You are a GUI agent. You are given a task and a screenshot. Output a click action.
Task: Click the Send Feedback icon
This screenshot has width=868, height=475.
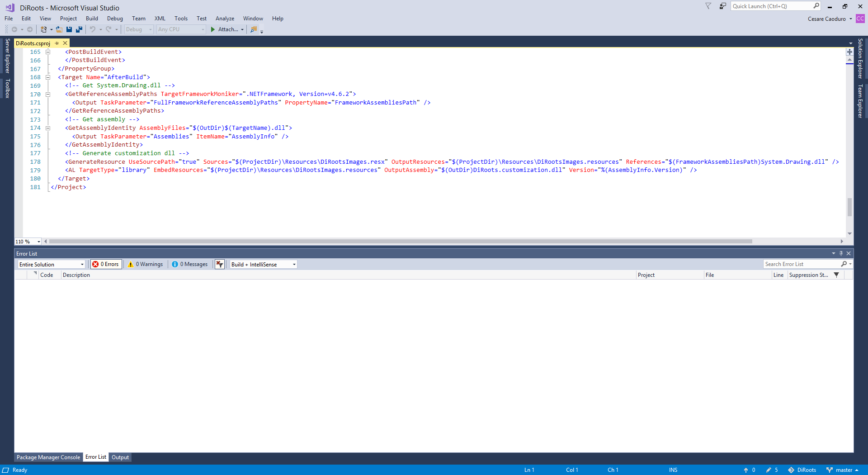[723, 6]
